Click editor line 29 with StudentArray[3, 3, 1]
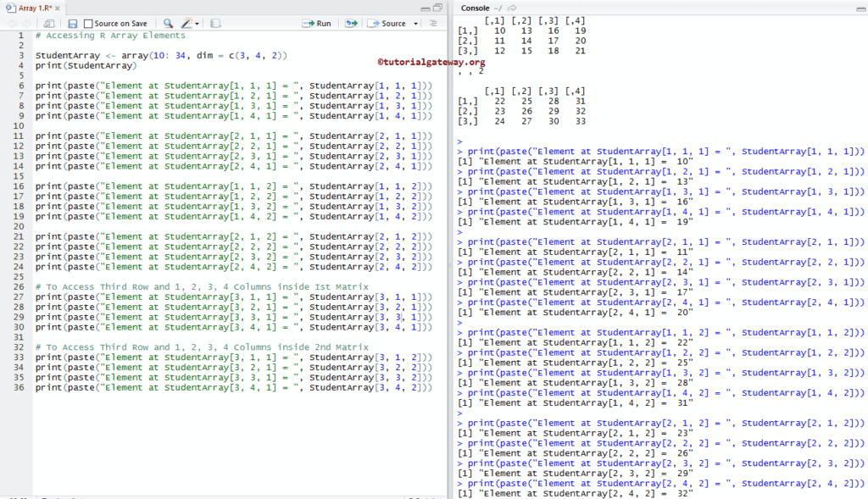 (x=234, y=317)
